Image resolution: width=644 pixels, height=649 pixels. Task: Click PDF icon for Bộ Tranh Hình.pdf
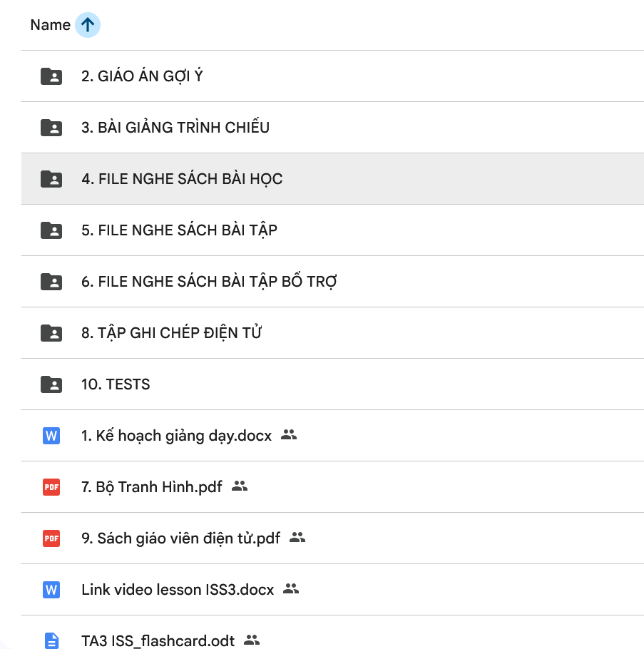(x=51, y=487)
